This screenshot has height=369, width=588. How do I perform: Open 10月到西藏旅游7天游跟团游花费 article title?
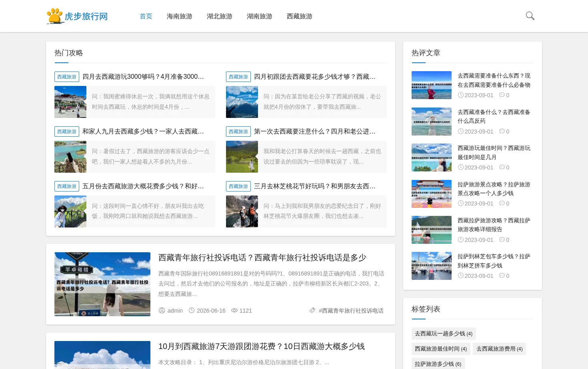coord(262,347)
